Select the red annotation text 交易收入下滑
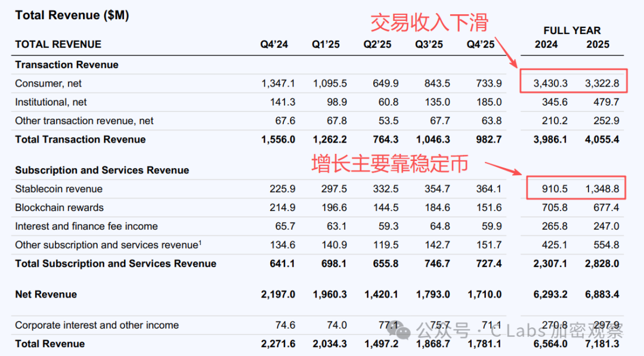This screenshot has height=356, width=644. [429, 23]
